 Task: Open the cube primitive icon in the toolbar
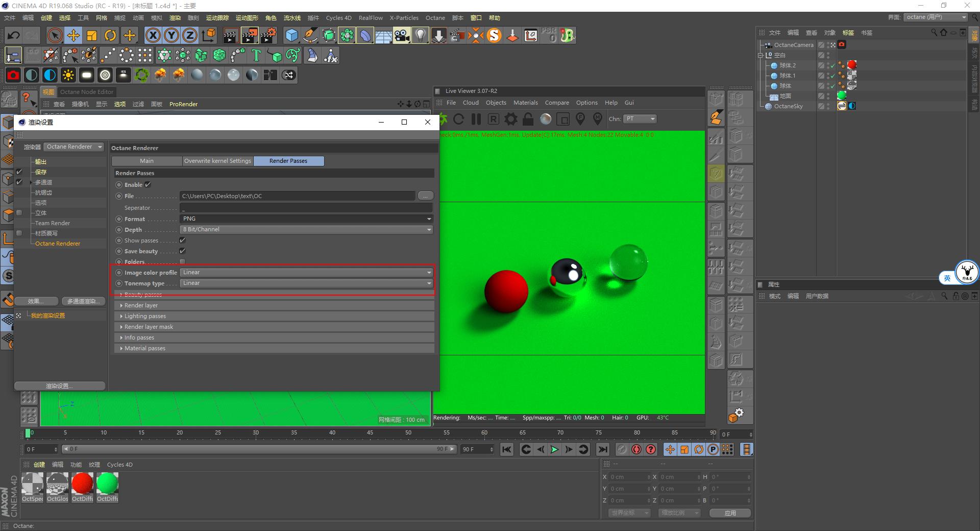click(x=291, y=35)
